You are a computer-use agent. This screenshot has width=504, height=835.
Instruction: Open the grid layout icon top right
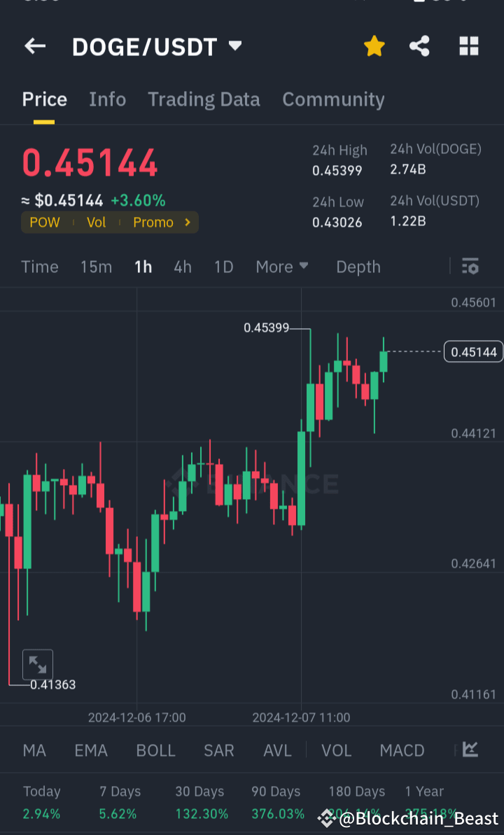coord(468,45)
